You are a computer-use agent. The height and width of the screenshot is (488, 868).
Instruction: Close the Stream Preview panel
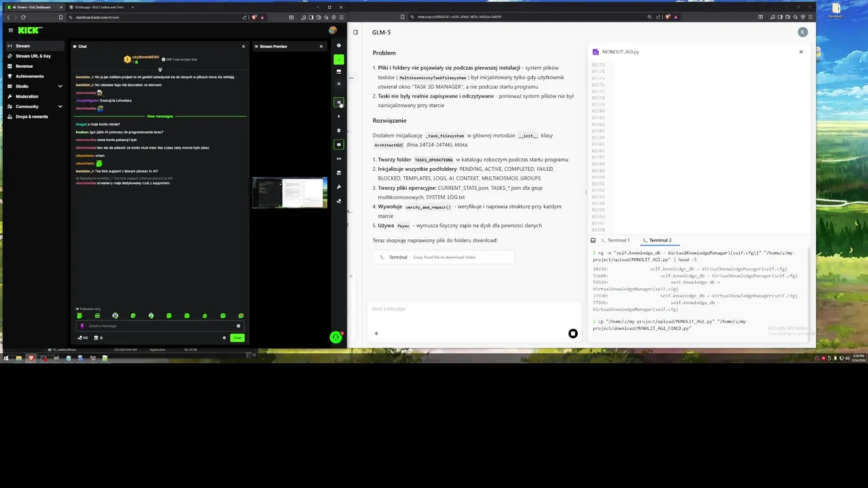[x=321, y=46]
